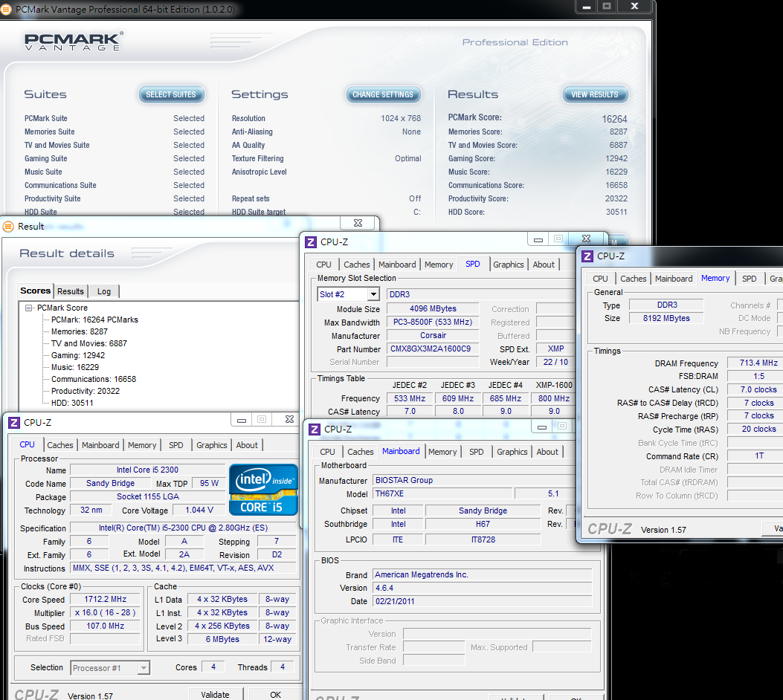
Task: Click the VIEW RESULTS button
Action: coord(595,94)
